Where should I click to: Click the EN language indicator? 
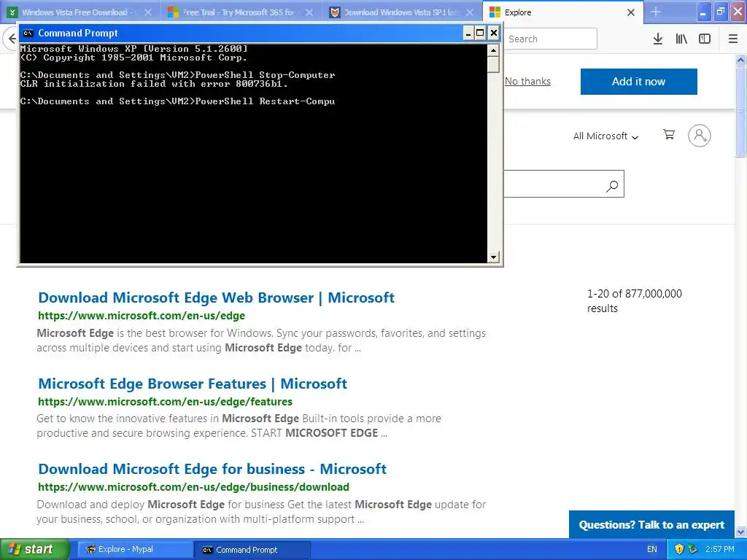point(651,550)
